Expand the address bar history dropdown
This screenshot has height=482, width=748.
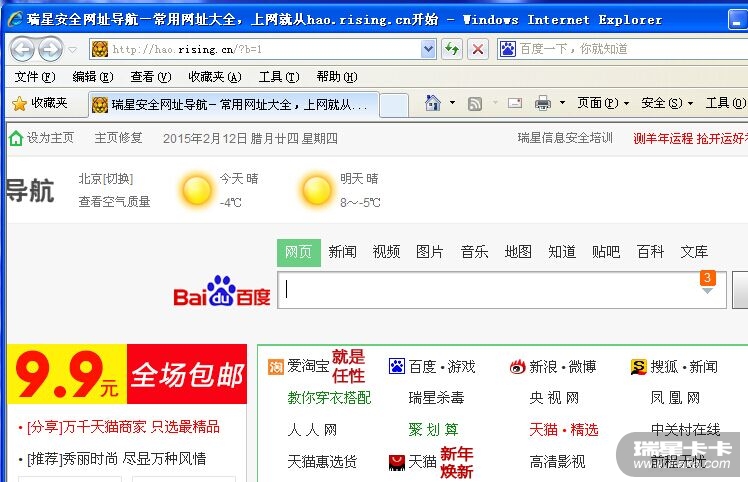tap(428, 49)
